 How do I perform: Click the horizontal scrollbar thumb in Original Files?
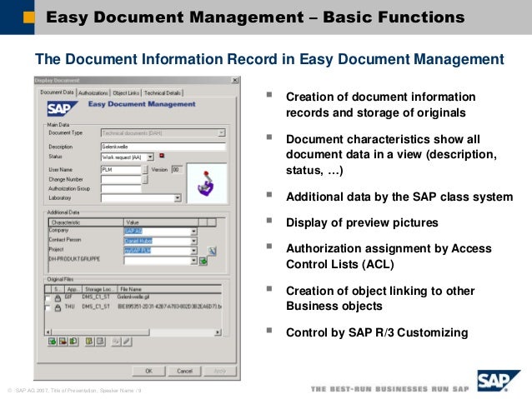[x=100, y=332]
